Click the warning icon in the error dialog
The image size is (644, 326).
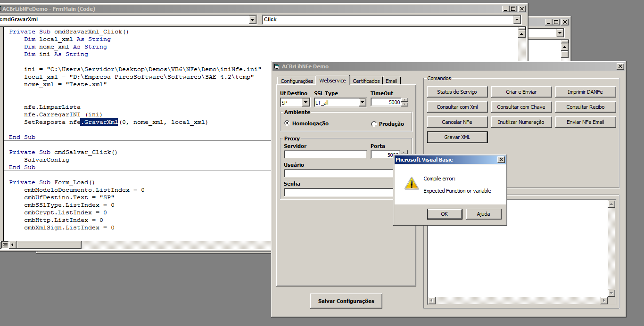(x=411, y=183)
